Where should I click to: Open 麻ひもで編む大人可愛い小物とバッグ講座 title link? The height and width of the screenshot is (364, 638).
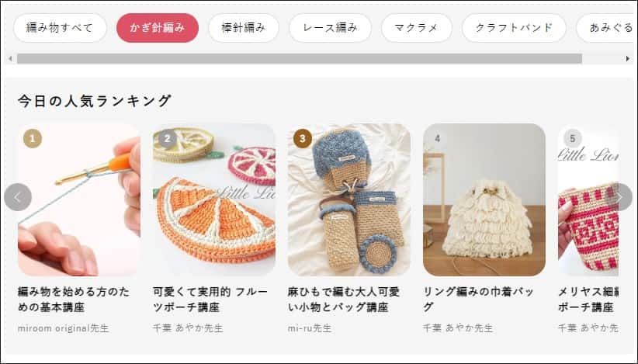(344, 300)
